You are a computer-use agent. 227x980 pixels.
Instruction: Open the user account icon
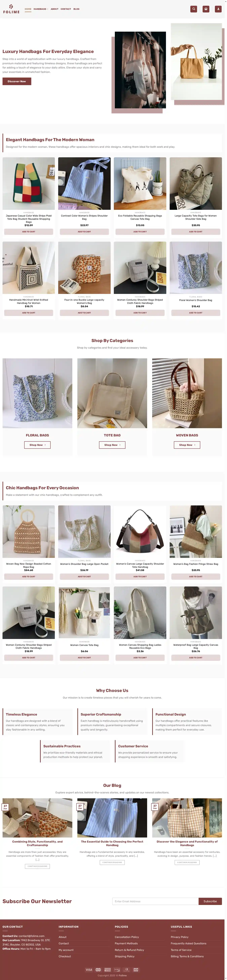218,9
